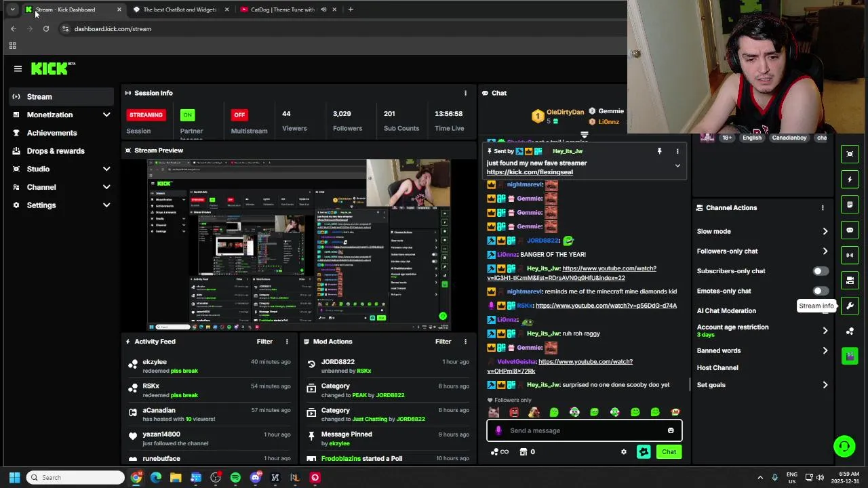This screenshot has width=868, height=488.
Task: Click the pin icon on the pinned message
Action: coord(659,151)
